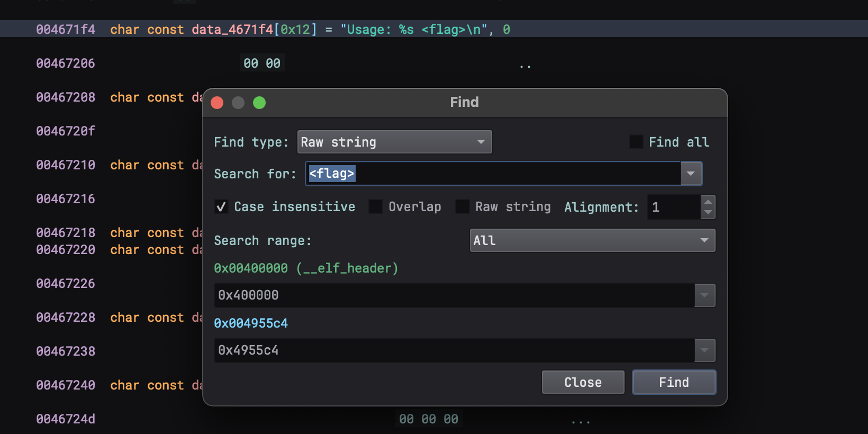Enable the Find all checkbox

coord(636,142)
